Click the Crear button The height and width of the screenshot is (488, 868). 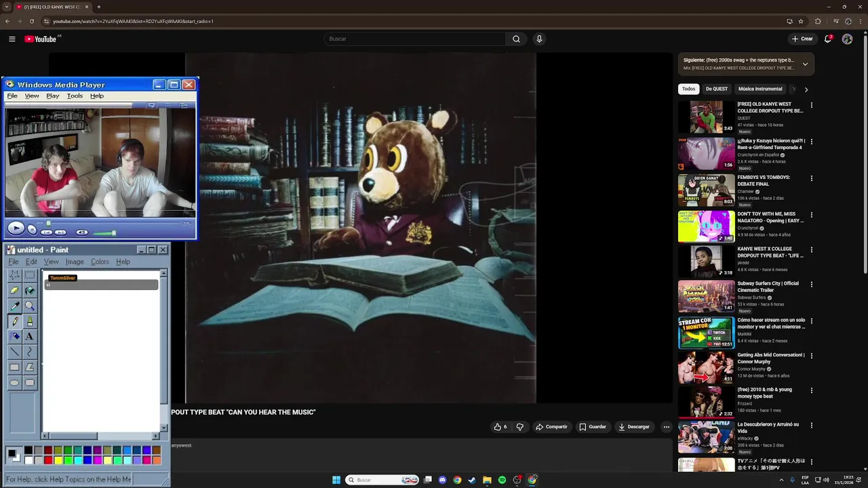coord(802,39)
